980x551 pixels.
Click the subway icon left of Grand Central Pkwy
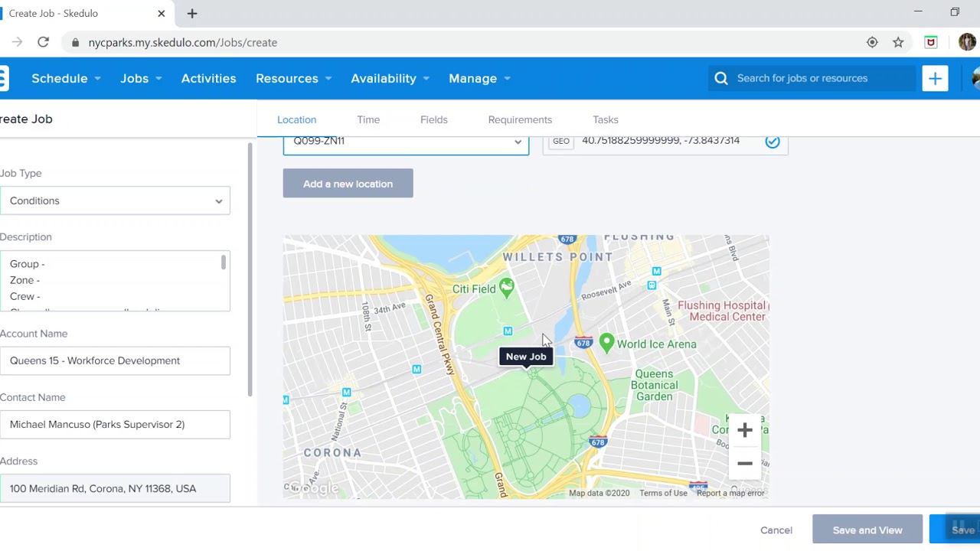416,370
